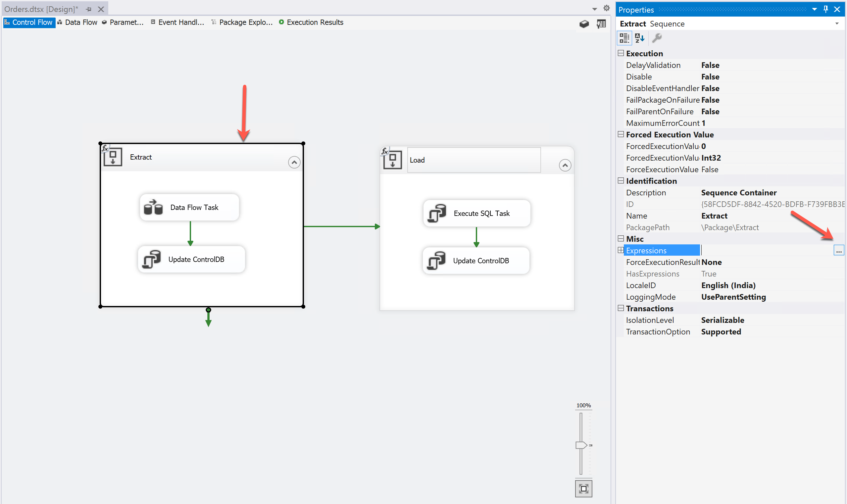Collapse the Load sequence container
Screen dimensions: 847x504
click(565, 165)
